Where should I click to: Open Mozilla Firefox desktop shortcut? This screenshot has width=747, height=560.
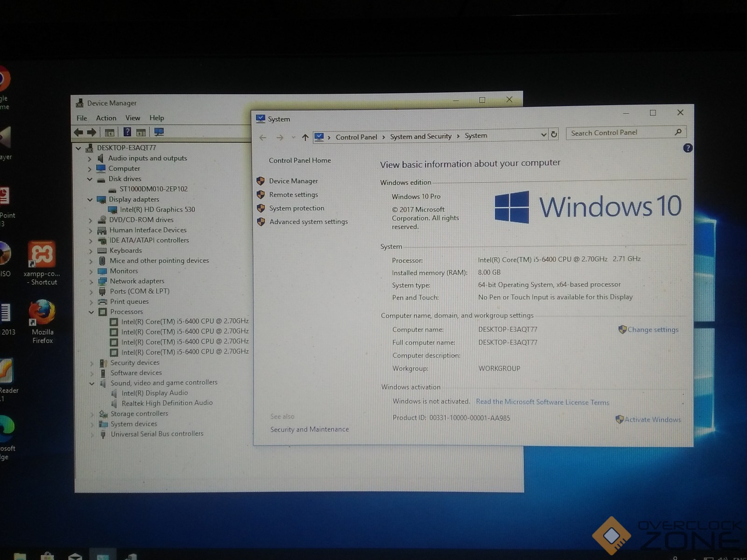42,322
